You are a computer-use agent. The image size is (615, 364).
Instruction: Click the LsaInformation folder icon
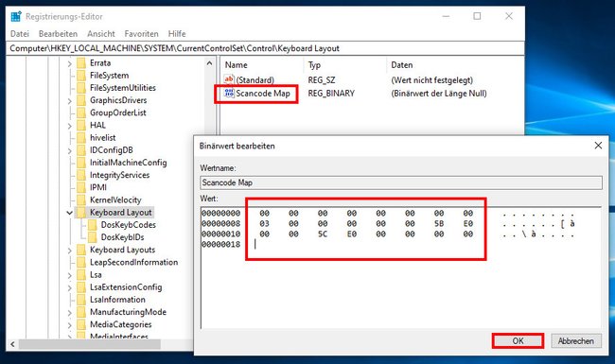tap(81, 300)
